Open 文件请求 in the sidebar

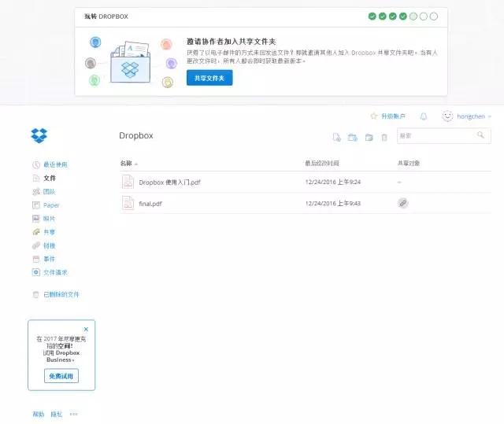click(55, 272)
